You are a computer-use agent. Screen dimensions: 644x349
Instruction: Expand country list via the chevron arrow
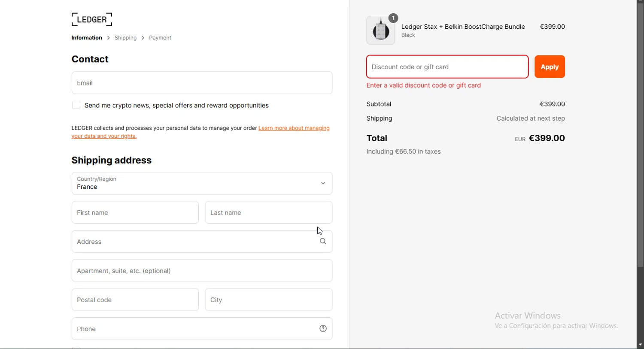point(323,183)
